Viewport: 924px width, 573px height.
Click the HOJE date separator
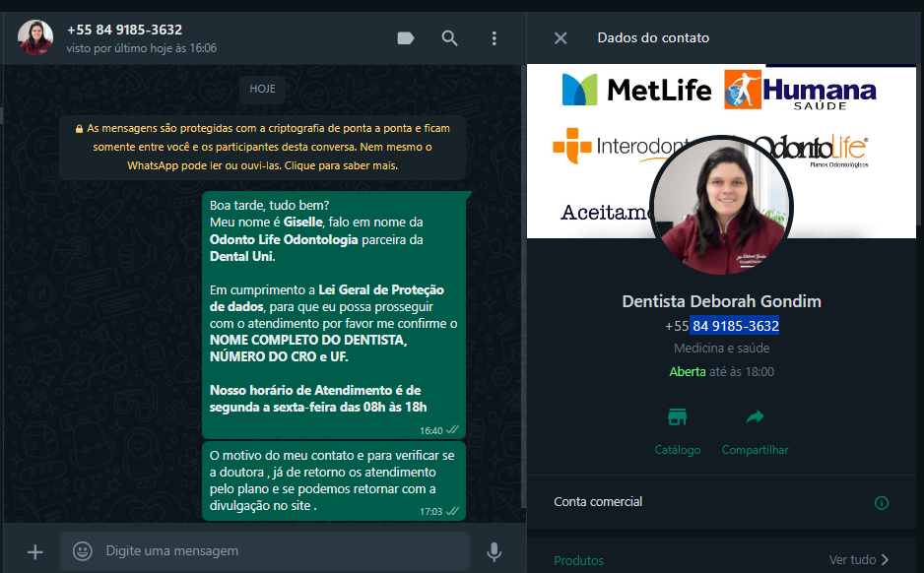(x=262, y=89)
